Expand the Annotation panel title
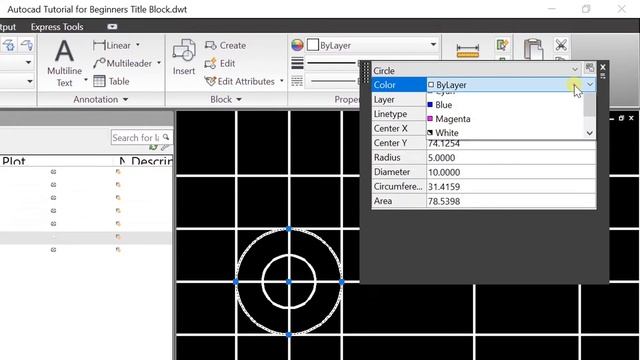This screenshot has width=640, height=360. 100,99
